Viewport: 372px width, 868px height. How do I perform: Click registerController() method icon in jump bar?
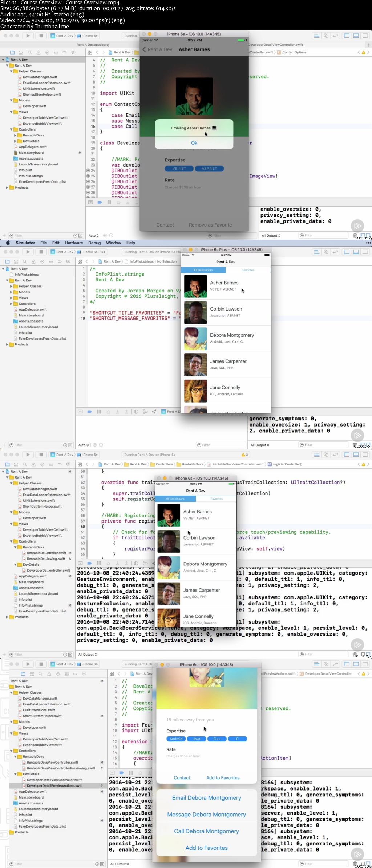(x=270, y=464)
